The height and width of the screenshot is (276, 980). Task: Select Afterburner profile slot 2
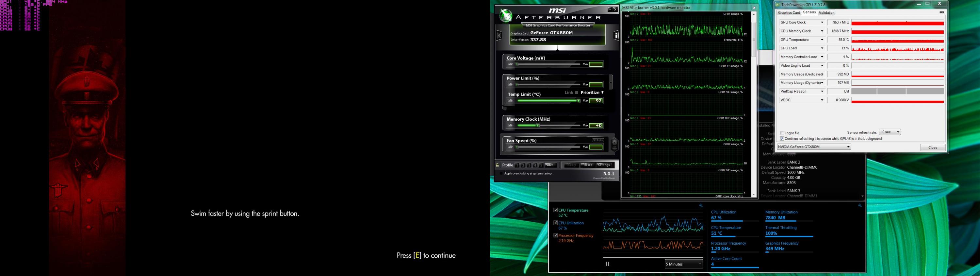coord(523,165)
